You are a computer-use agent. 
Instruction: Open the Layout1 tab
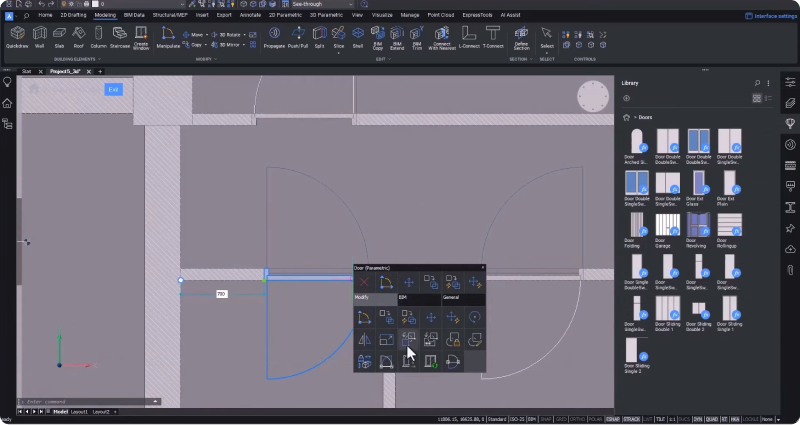pyautogui.click(x=79, y=411)
